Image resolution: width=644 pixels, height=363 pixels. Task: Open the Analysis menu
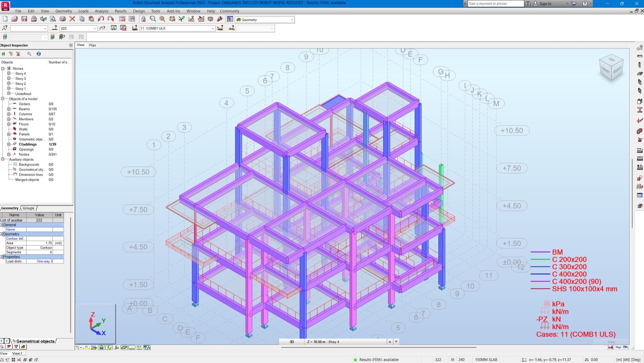pos(101,11)
